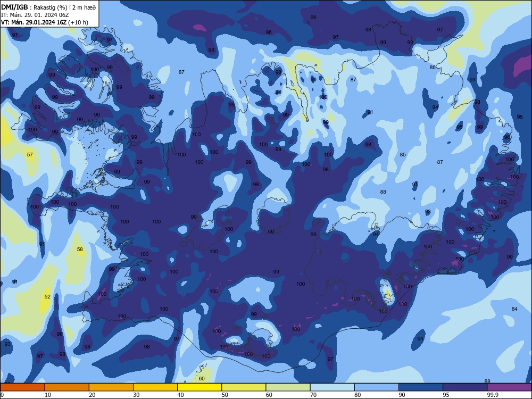Select the 90–95 blue legend swatch
The image size is (532, 399).
(421, 387)
